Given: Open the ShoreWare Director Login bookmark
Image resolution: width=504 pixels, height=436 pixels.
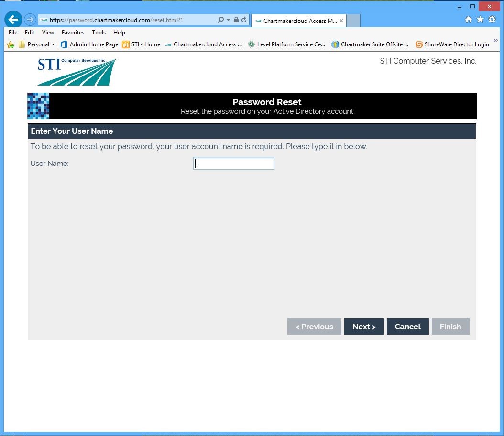Looking at the screenshot, I should (x=452, y=44).
